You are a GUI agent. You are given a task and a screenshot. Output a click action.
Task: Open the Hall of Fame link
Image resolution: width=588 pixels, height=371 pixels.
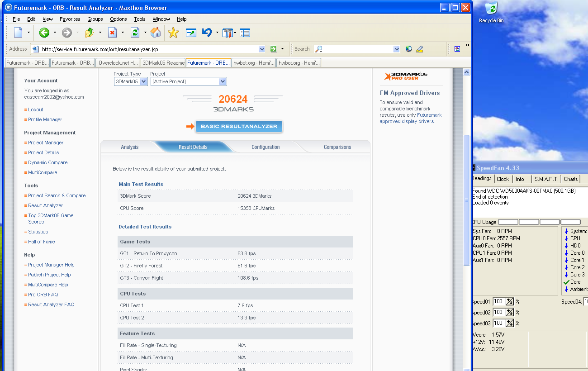click(x=42, y=242)
